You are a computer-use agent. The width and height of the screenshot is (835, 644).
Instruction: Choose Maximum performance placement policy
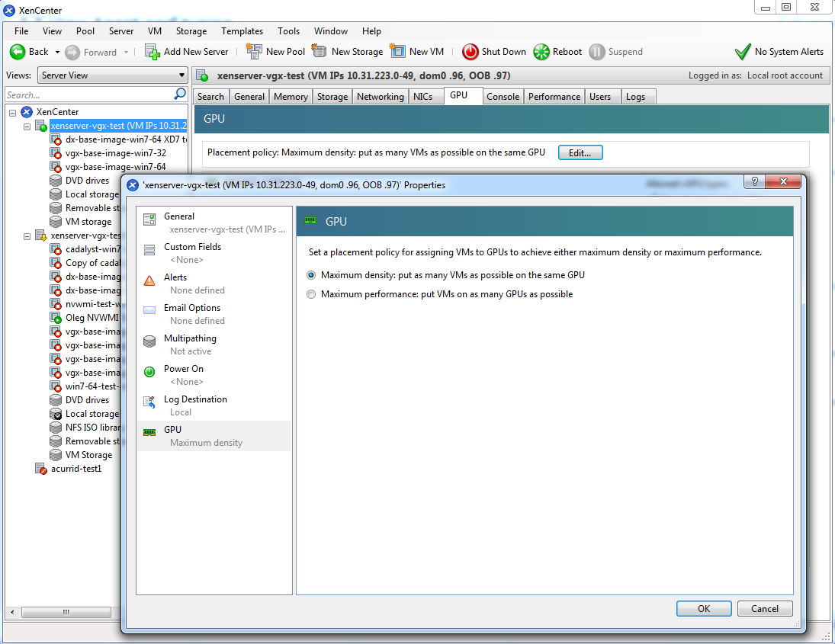coord(311,293)
